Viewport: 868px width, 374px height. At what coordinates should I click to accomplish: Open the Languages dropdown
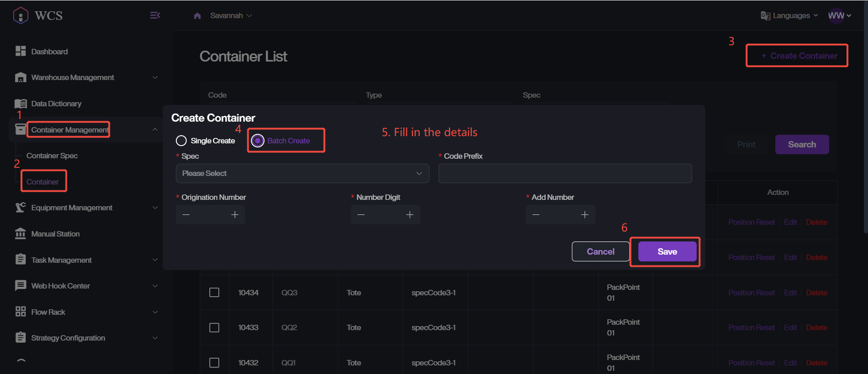(789, 15)
